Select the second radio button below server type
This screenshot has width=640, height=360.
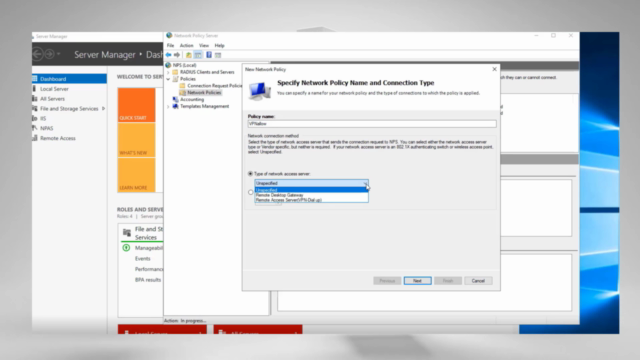[x=250, y=192]
